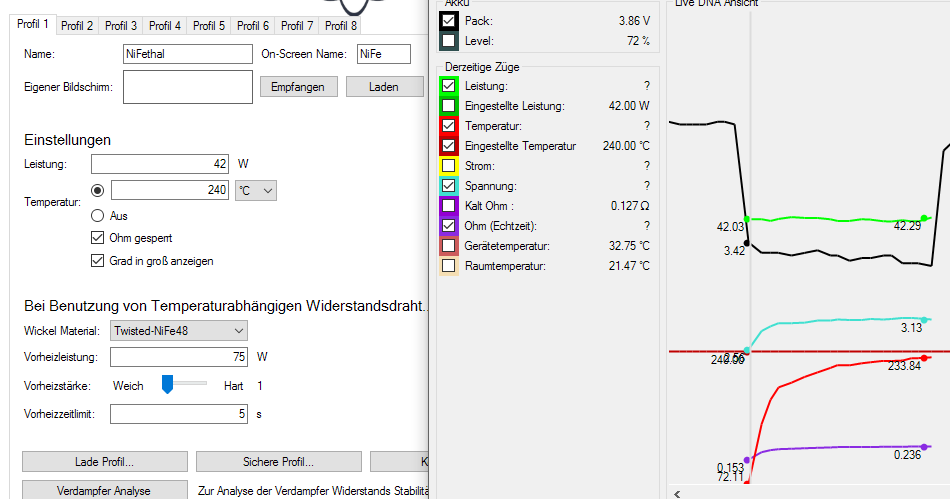Toggle the red Temperatur trace checkbox
950x499 pixels.
[x=448, y=126]
